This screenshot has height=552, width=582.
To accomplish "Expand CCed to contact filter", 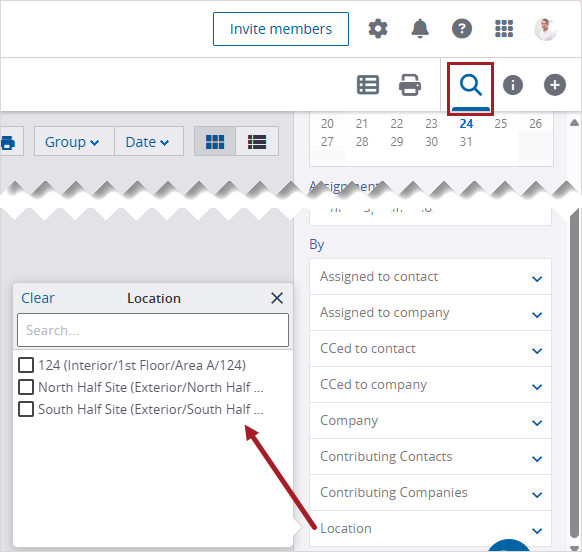I will 430,349.
